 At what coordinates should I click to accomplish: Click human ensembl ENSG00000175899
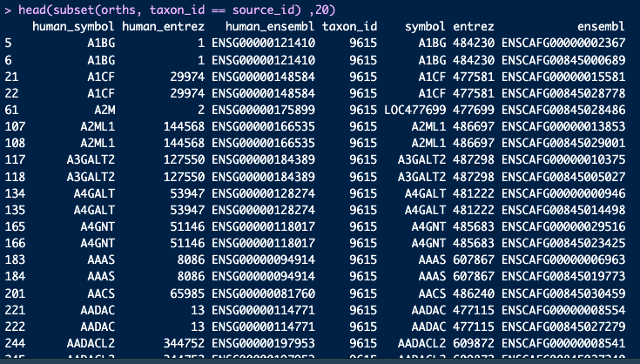coord(263,110)
